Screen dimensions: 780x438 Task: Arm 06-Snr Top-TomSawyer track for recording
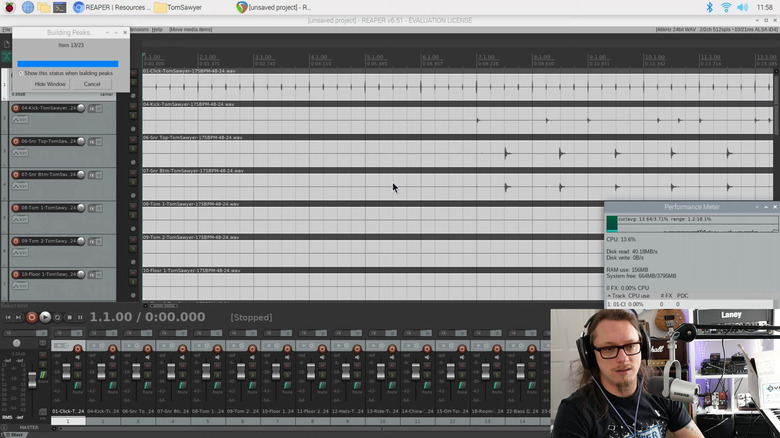16,141
